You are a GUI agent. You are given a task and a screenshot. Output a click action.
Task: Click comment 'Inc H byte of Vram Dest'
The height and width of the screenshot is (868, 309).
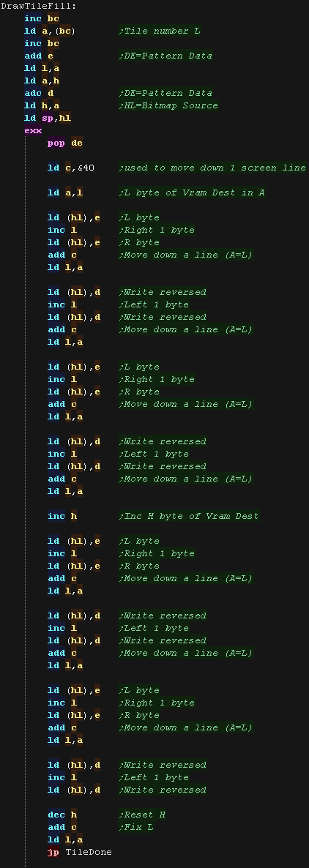[x=190, y=517]
